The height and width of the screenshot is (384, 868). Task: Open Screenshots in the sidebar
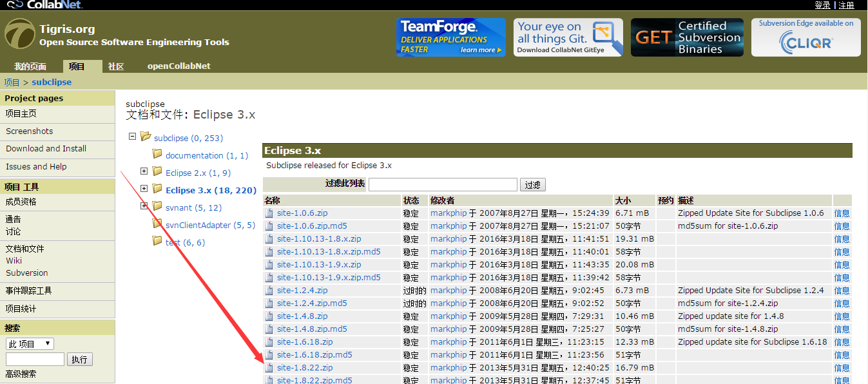pyautogui.click(x=30, y=131)
